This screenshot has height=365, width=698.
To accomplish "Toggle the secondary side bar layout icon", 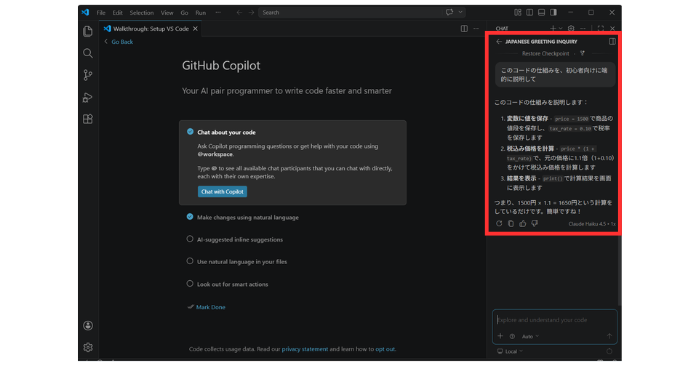I will click(553, 12).
